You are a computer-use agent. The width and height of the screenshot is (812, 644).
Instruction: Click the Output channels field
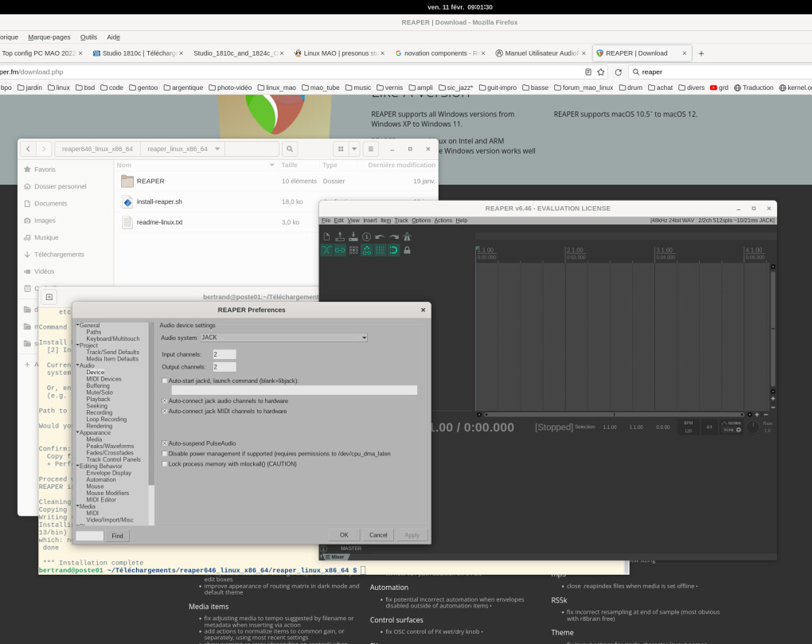tap(224, 367)
